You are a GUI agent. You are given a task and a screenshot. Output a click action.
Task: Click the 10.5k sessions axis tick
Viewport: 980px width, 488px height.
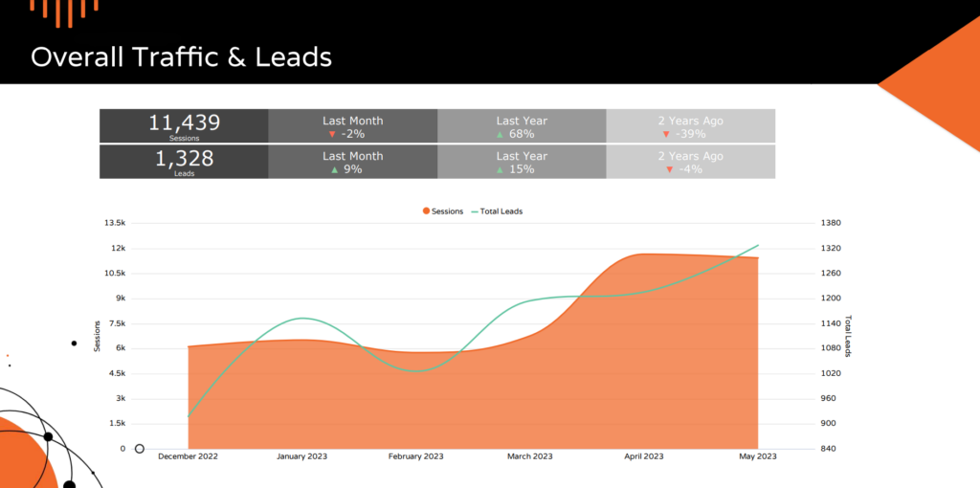115,273
